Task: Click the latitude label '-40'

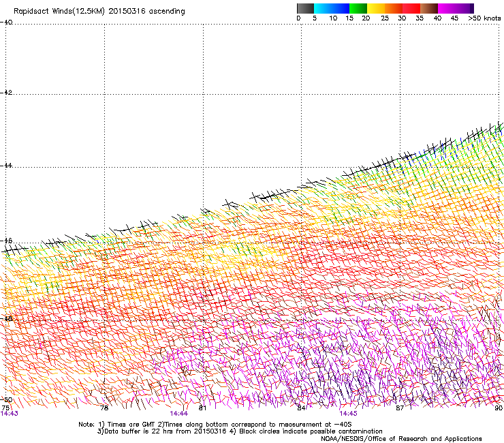Action: [x=6, y=22]
